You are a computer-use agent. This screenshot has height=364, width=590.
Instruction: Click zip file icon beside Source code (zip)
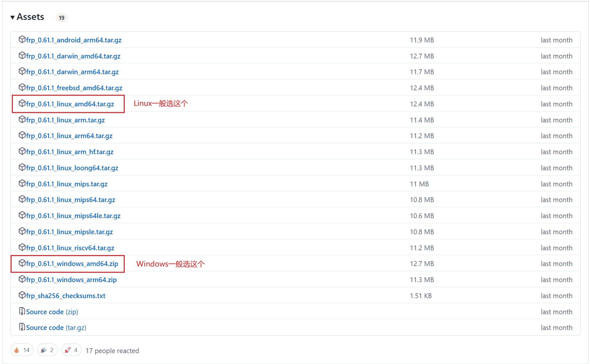pyautogui.click(x=22, y=311)
